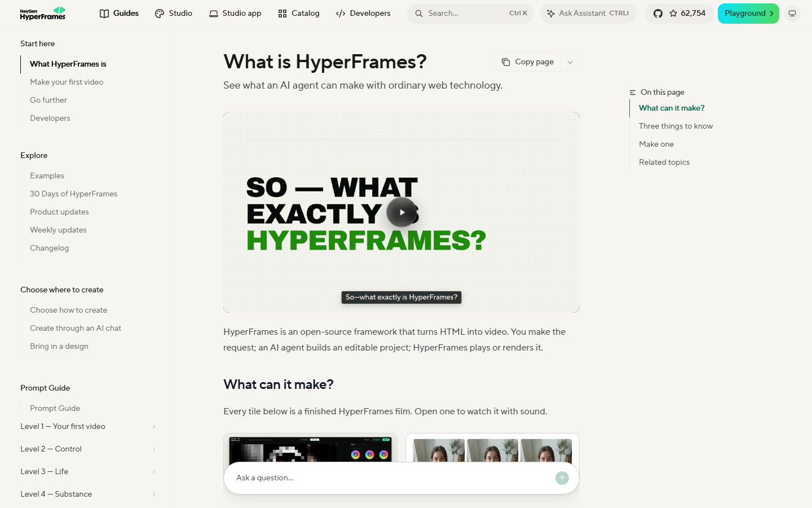The image size is (812, 508).
Task: Open the GitHub repository icon
Action: pos(657,14)
